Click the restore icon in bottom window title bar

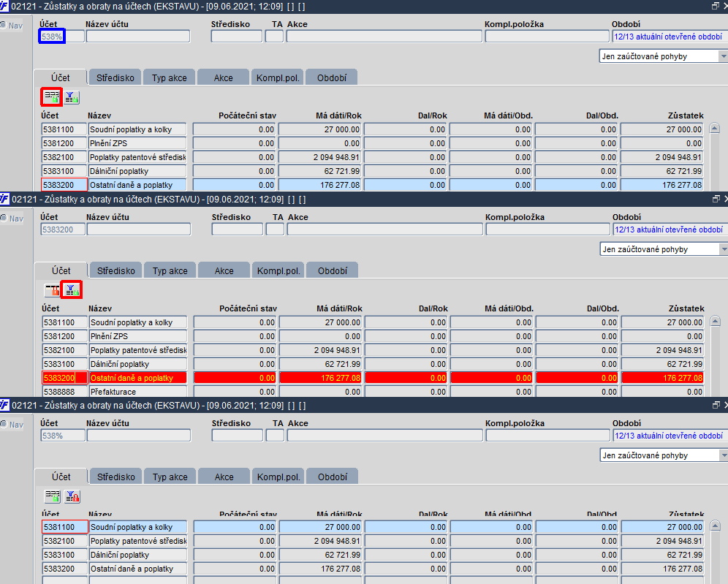pyautogui.click(x=716, y=405)
